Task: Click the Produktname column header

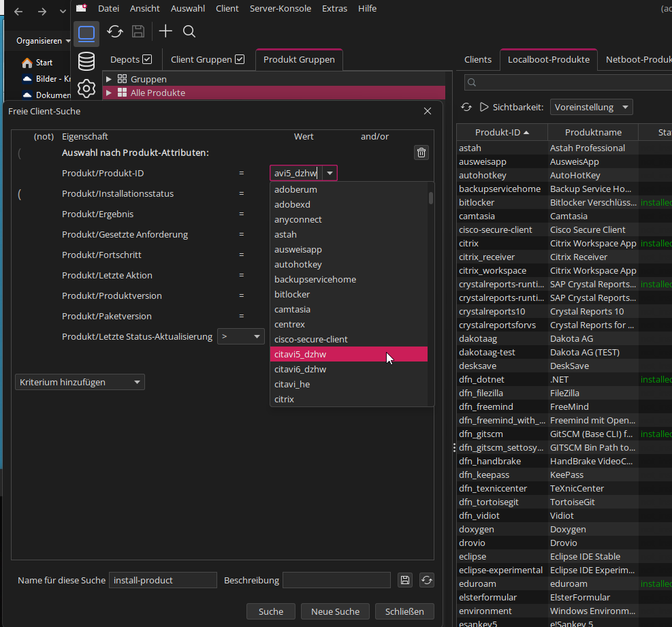Action: (593, 133)
